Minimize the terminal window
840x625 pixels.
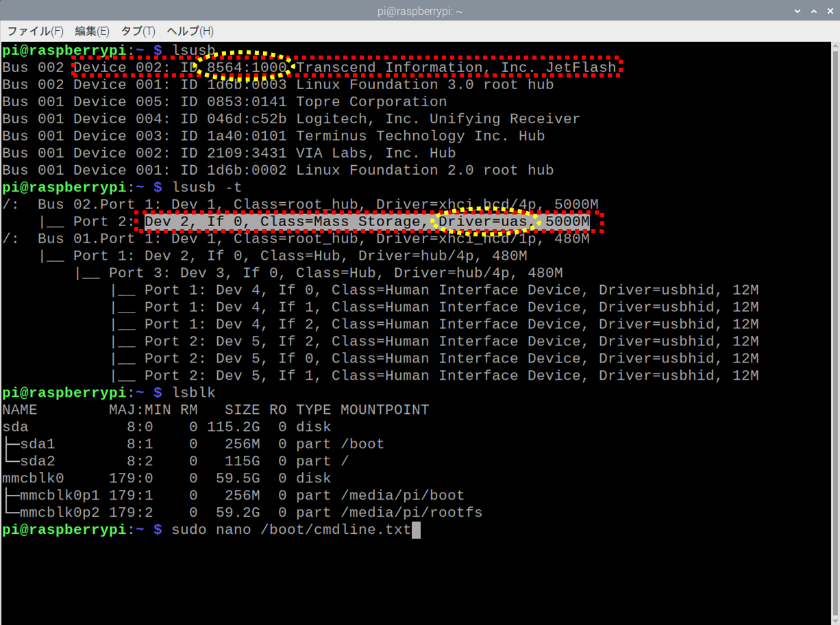click(x=798, y=11)
